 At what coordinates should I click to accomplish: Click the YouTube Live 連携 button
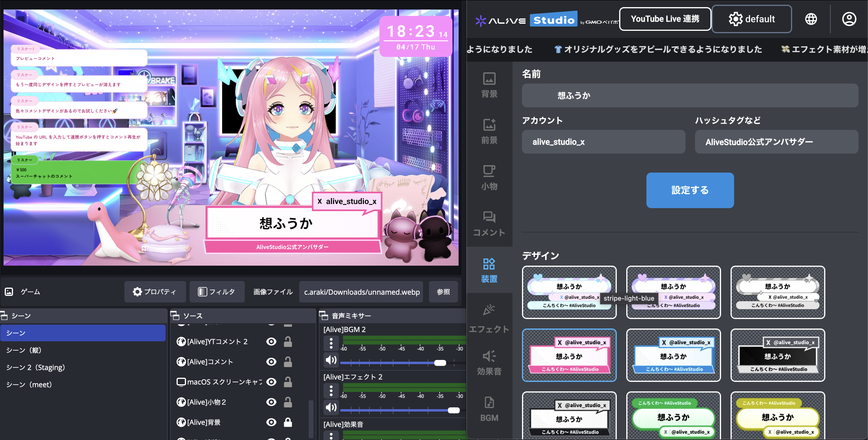point(665,19)
